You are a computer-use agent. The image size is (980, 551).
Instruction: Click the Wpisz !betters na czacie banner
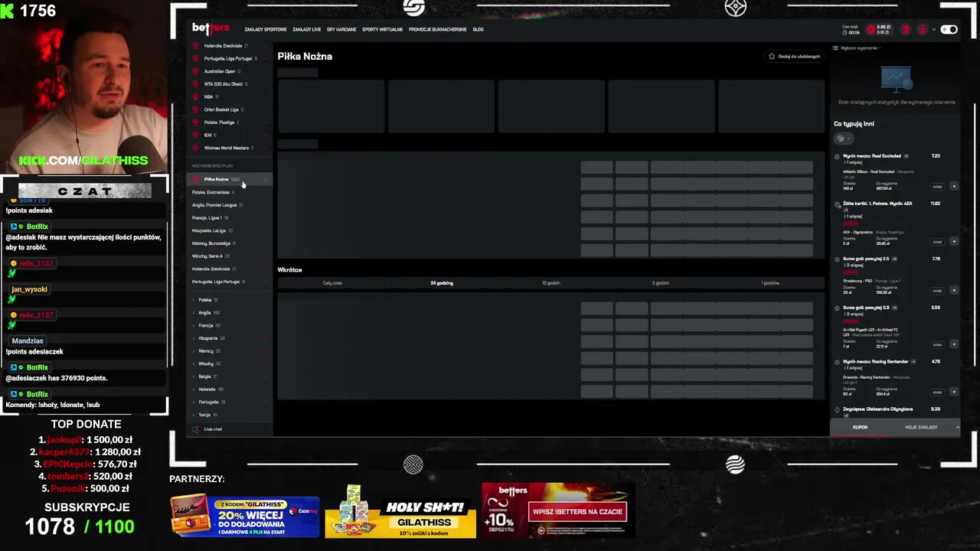[558, 510]
